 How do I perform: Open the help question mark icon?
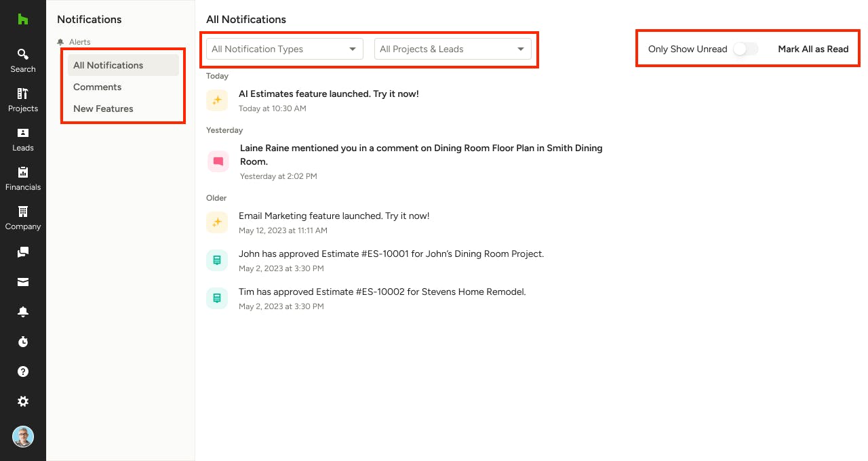23,372
